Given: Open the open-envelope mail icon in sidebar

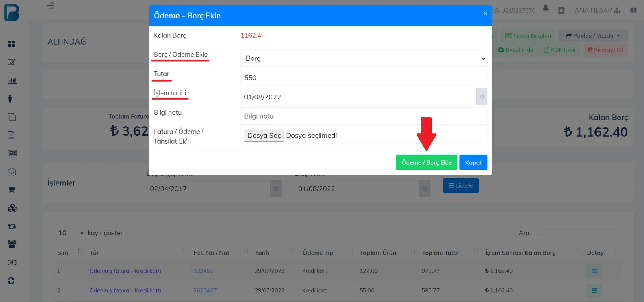Looking at the screenshot, I should click(12, 172).
